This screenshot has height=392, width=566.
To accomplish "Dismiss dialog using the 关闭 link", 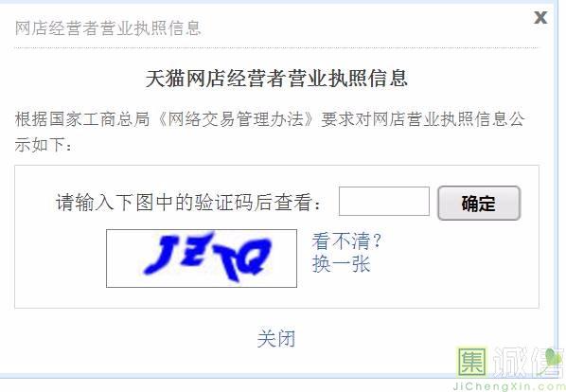I will pyautogui.click(x=276, y=339).
